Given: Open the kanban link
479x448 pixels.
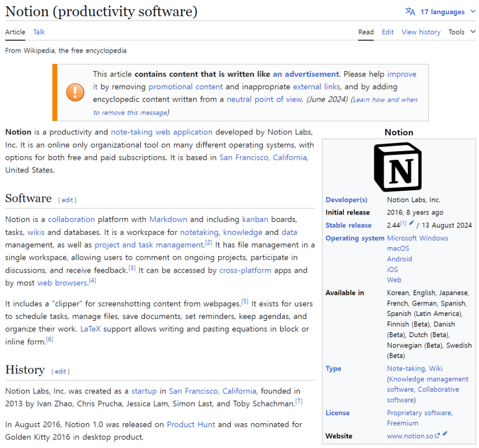Looking at the screenshot, I should tap(255, 219).
